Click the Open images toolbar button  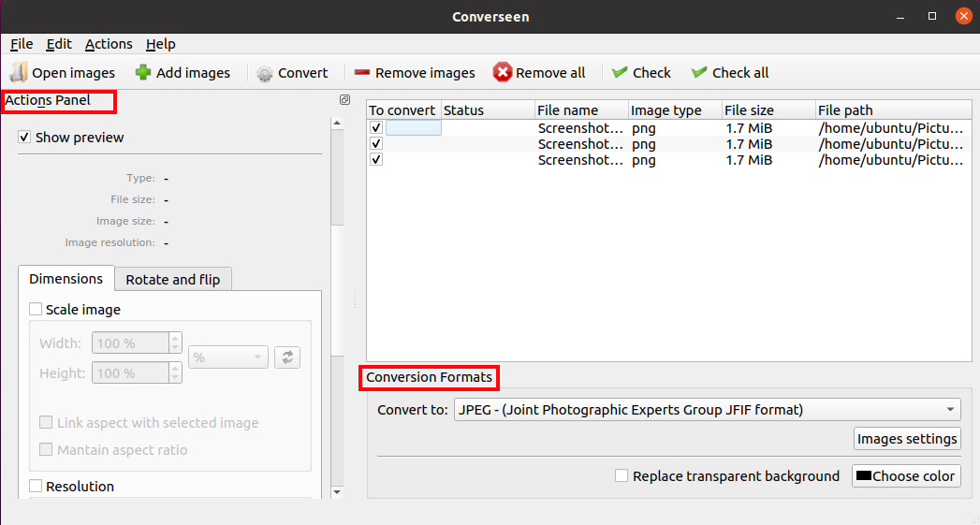(x=63, y=73)
